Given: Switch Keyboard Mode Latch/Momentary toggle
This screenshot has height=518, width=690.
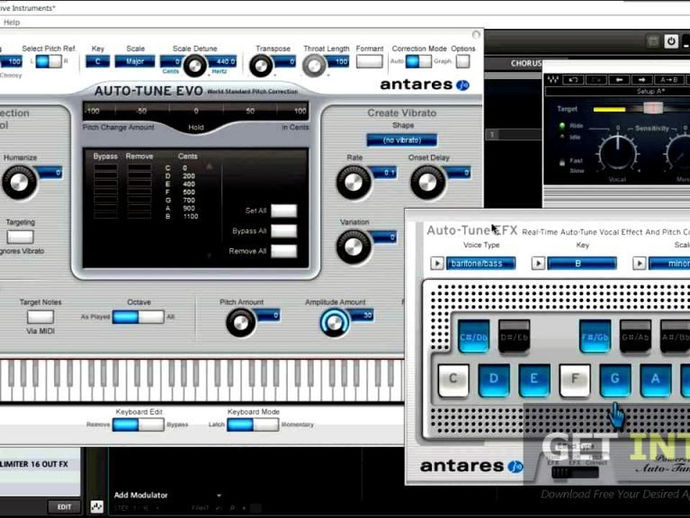Looking at the screenshot, I should [253, 425].
